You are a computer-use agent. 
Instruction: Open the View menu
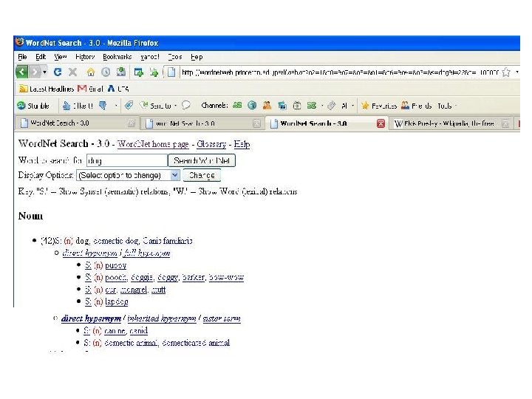pyautogui.click(x=61, y=57)
